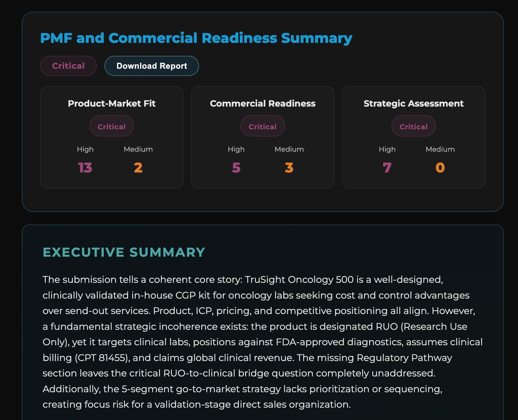Click the Medium count 3 in Commercial Readiness
This screenshot has width=518, height=420.
pyautogui.click(x=289, y=168)
